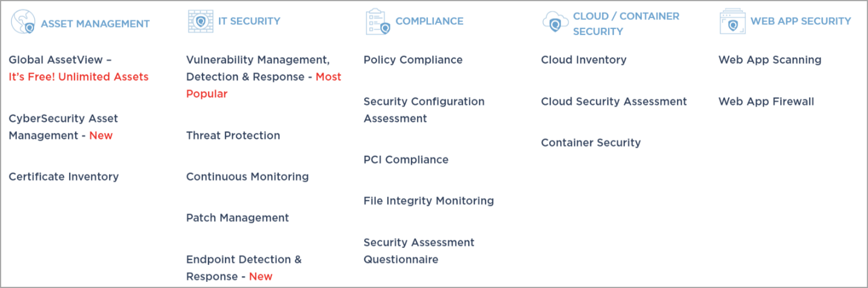Open Patch Management
Screen dimensions: 868x288
(x=237, y=218)
